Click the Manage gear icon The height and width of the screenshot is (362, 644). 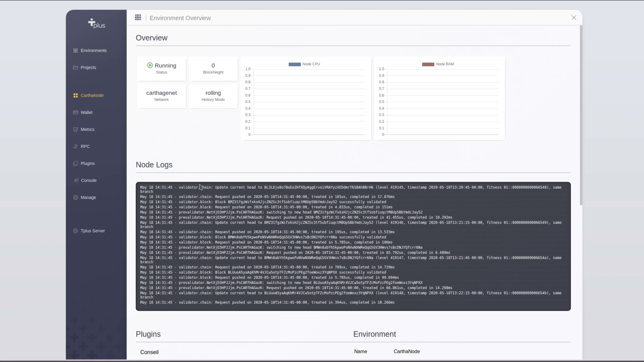point(75,197)
